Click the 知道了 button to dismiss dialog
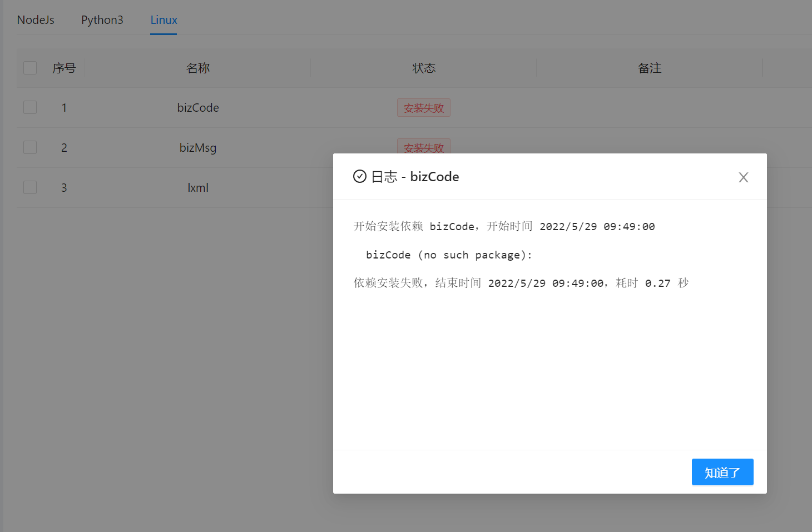Viewport: 812px width, 532px height. (x=722, y=472)
